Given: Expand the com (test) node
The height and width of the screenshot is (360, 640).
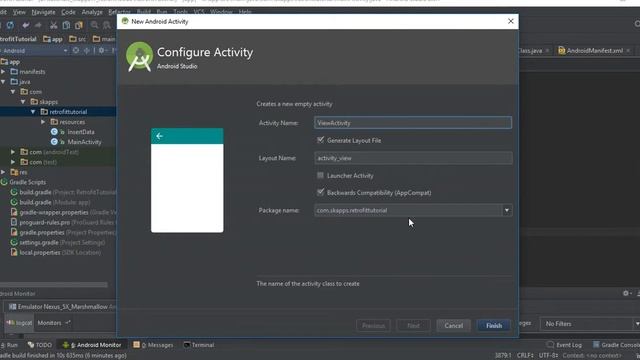Looking at the screenshot, I should [13, 162].
